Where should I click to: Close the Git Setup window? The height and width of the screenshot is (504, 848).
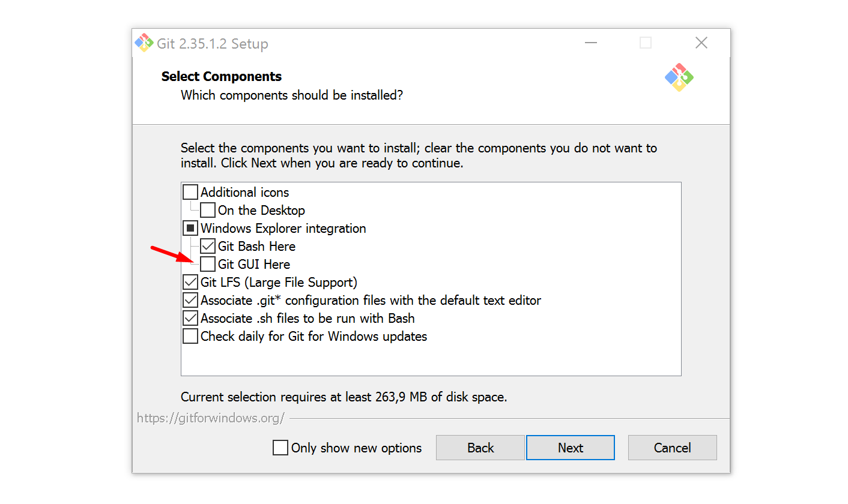701,43
